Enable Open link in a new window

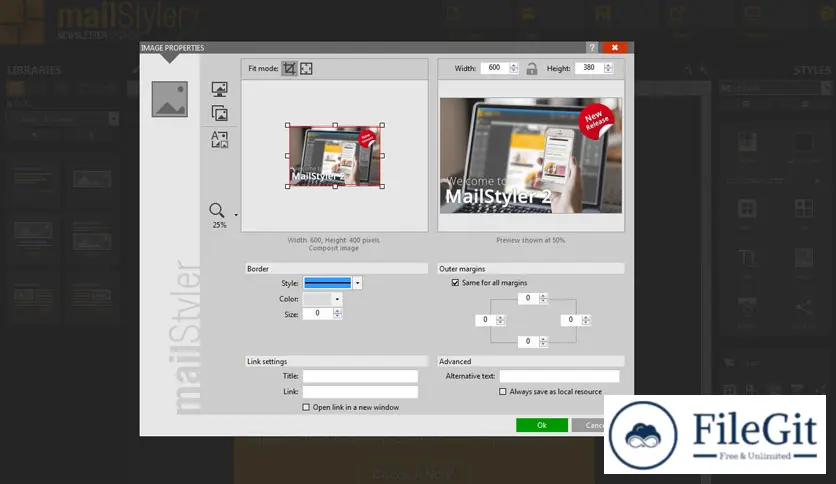click(306, 407)
